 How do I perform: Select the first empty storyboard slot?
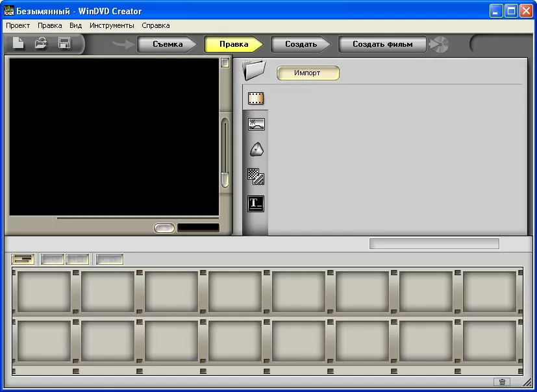point(44,292)
